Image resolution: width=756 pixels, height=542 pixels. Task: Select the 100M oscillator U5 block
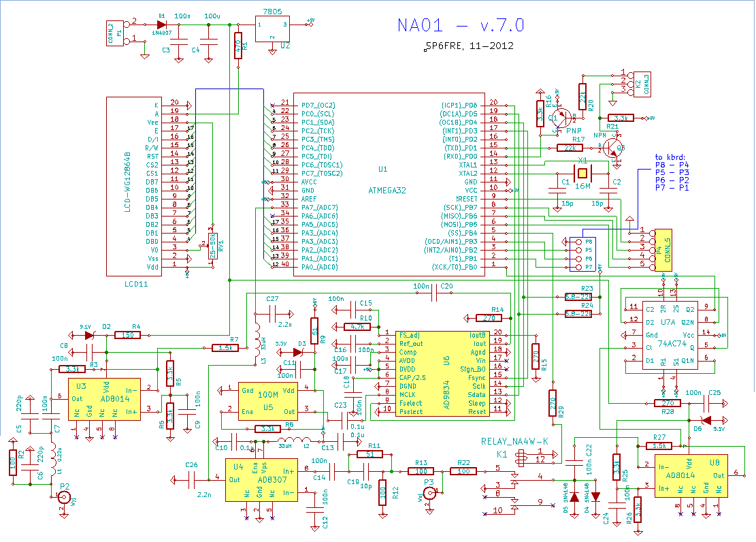click(267, 400)
